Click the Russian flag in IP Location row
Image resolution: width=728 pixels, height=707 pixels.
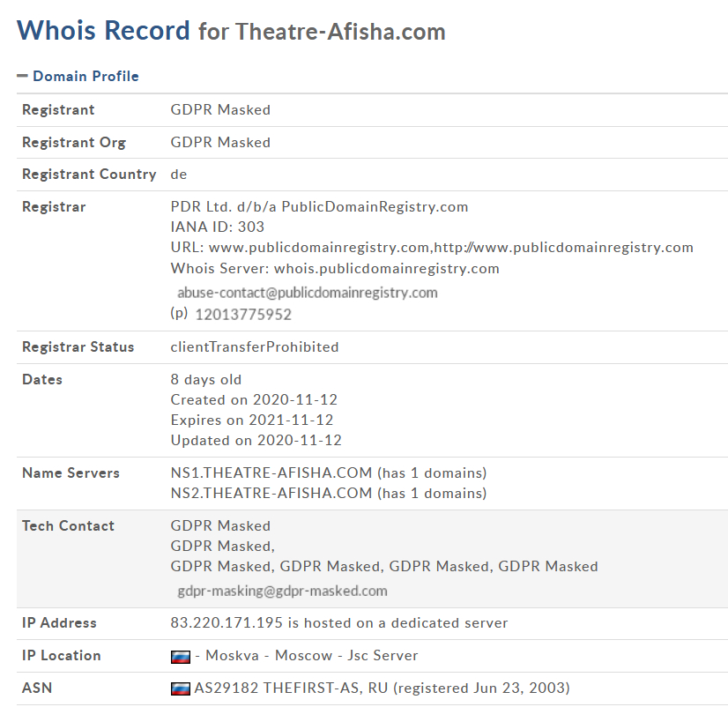tap(180, 656)
